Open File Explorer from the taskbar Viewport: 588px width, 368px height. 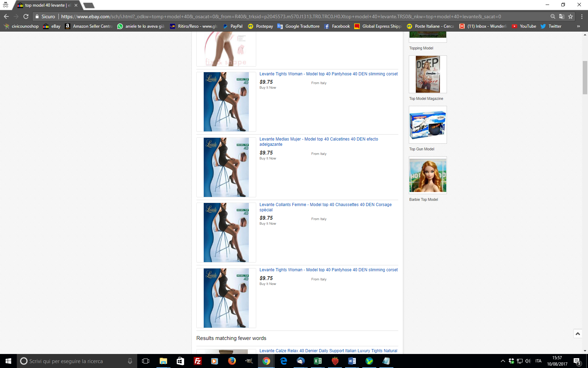tap(163, 361)
